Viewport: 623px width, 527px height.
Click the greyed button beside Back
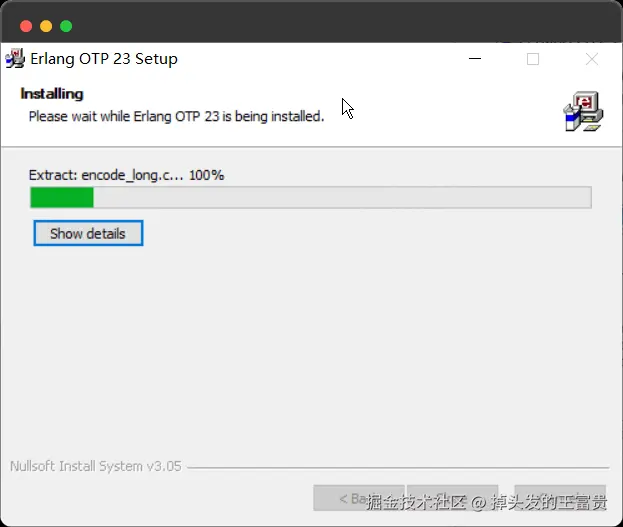point(453,498)
